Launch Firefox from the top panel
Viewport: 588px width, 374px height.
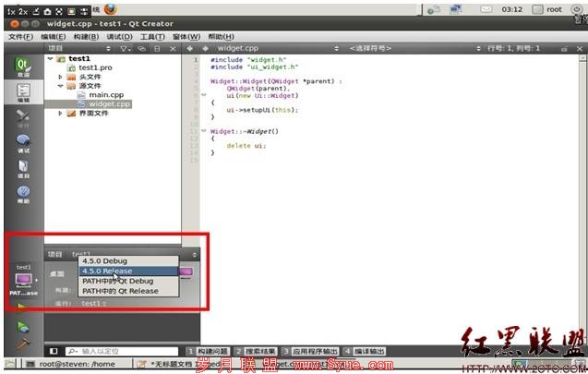point(110,9)
